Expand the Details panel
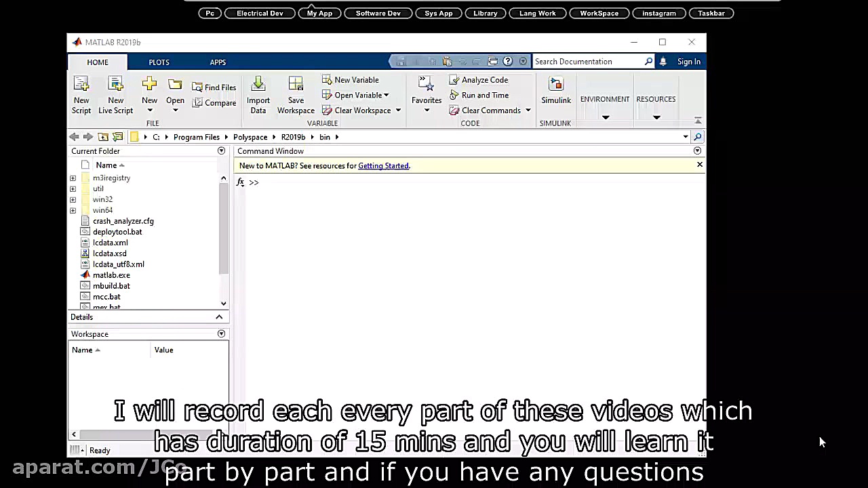Viewport: 868px width, 488px height. tap(219, 317)
